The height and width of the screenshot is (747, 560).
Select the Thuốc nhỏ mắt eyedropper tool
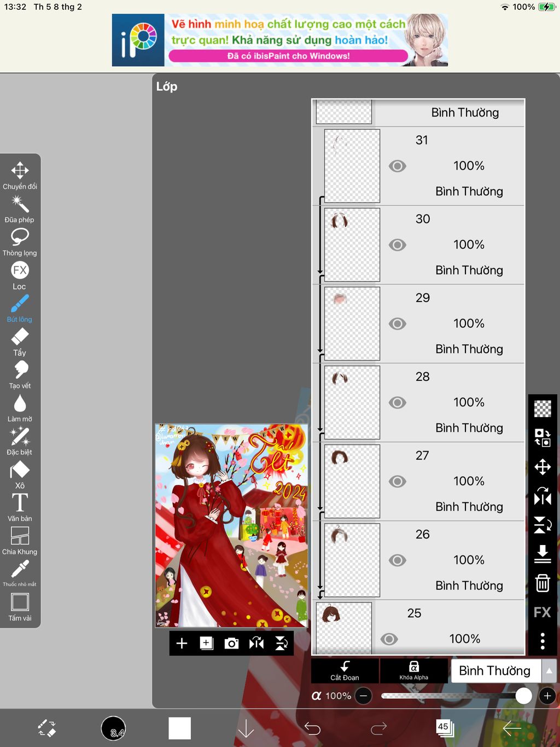(x=20, y=574)
